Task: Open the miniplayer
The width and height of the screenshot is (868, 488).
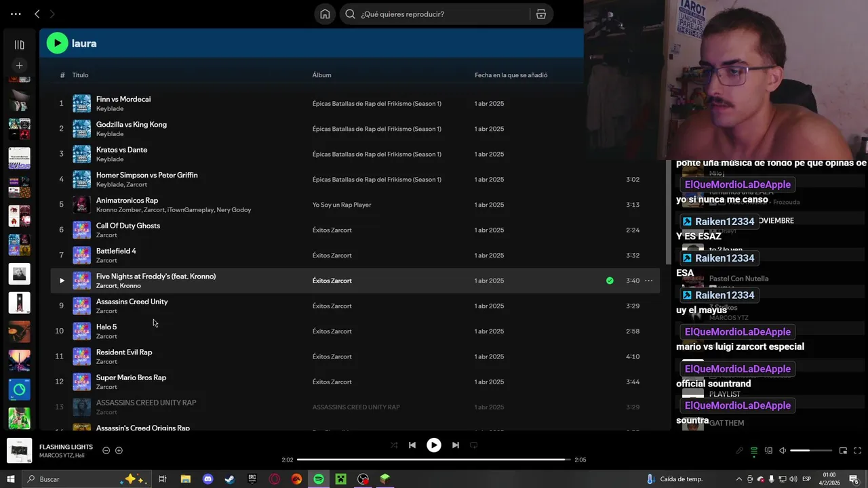Action: pos(843,451)
